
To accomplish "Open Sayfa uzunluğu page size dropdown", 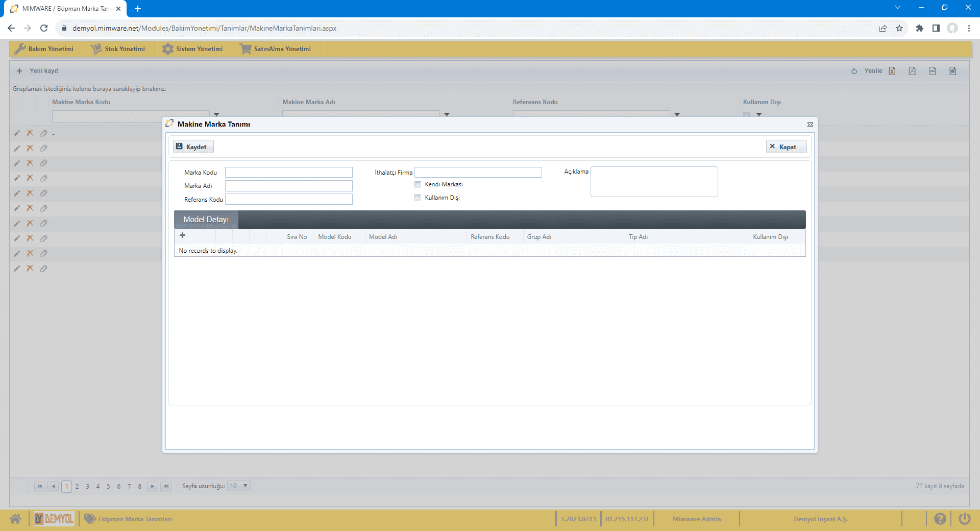I will 239,486.
